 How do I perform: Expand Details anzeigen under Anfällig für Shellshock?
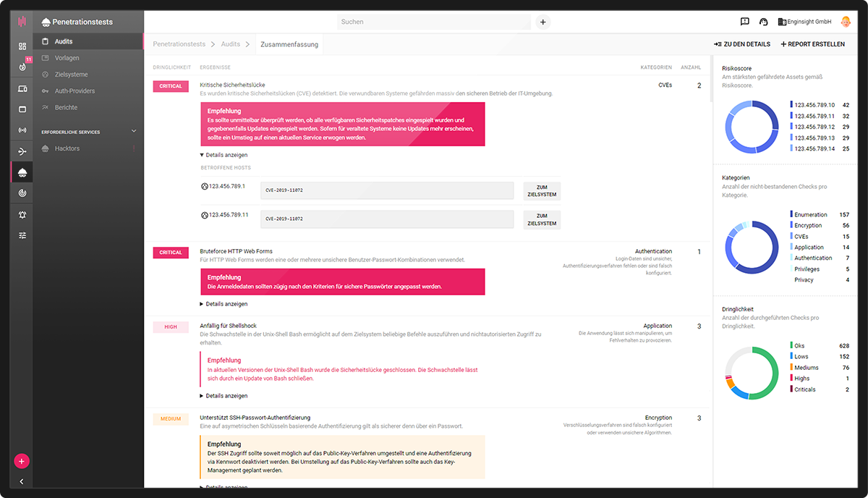click(224, 396)
